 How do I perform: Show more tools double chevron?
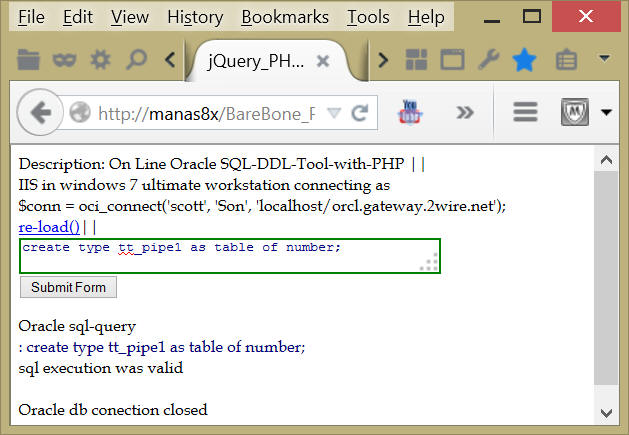(x=465, y=112)
